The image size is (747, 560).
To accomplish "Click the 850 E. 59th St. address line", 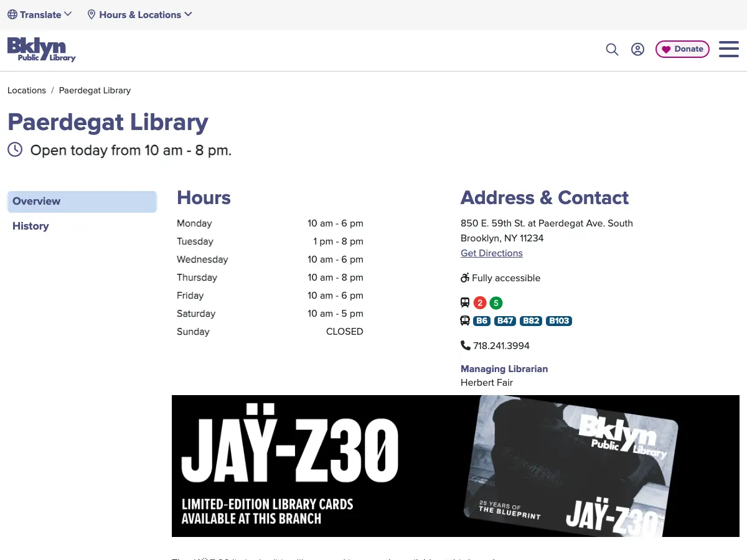I will 547,223.
